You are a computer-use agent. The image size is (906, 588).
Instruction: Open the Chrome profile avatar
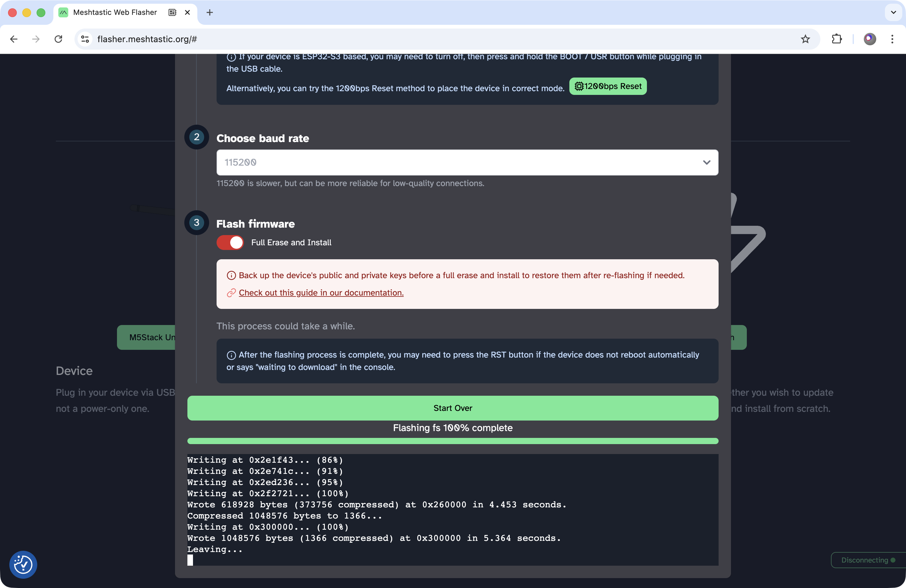(x=869, y=39)
